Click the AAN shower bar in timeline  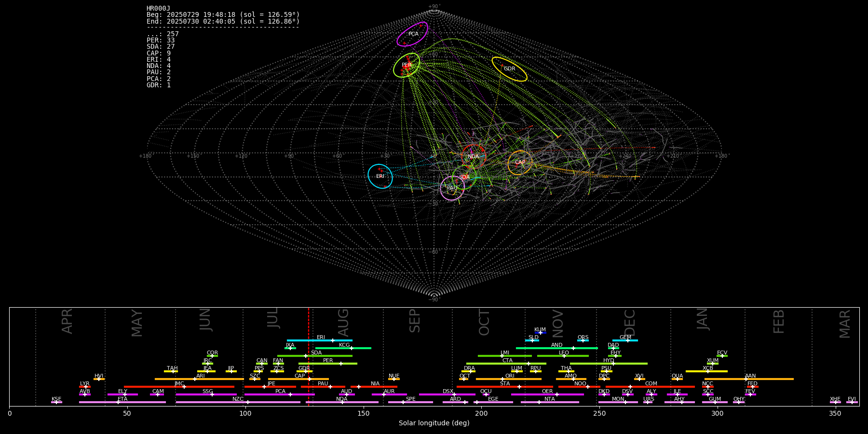click(x=749, y=379)
